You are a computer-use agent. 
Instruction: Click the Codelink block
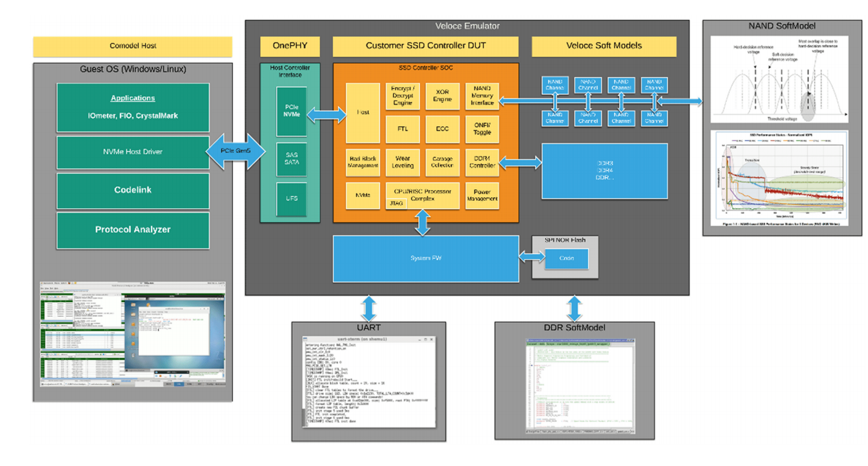(x=132, y=190)
